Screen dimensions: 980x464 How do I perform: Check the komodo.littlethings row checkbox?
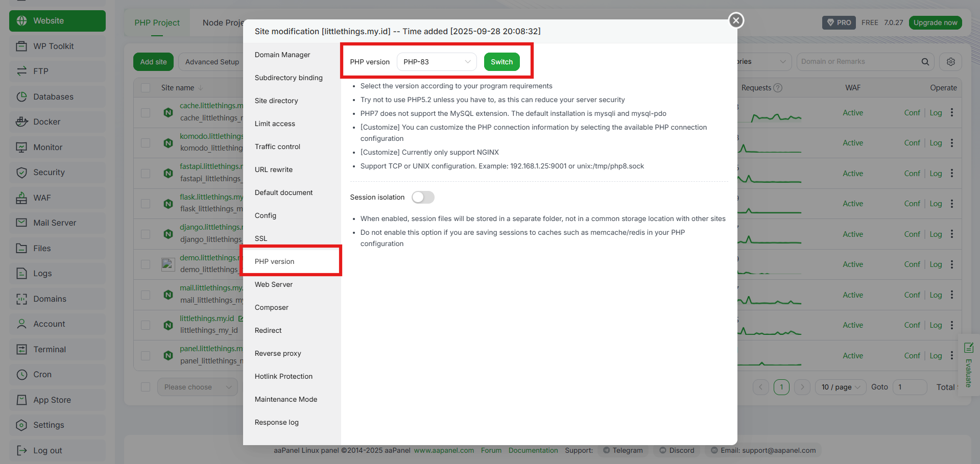146,143
